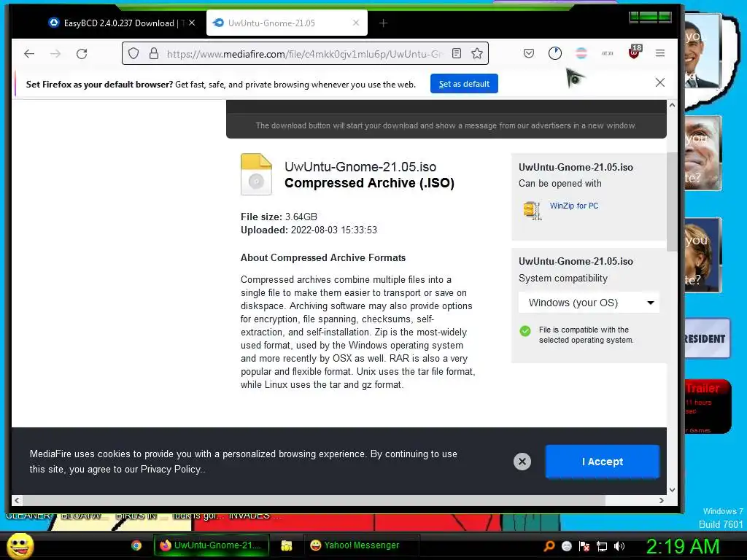The height and width of the screenshot is (560, 747).
Task: Open the gray text extension icon
Action: point(608,53)
